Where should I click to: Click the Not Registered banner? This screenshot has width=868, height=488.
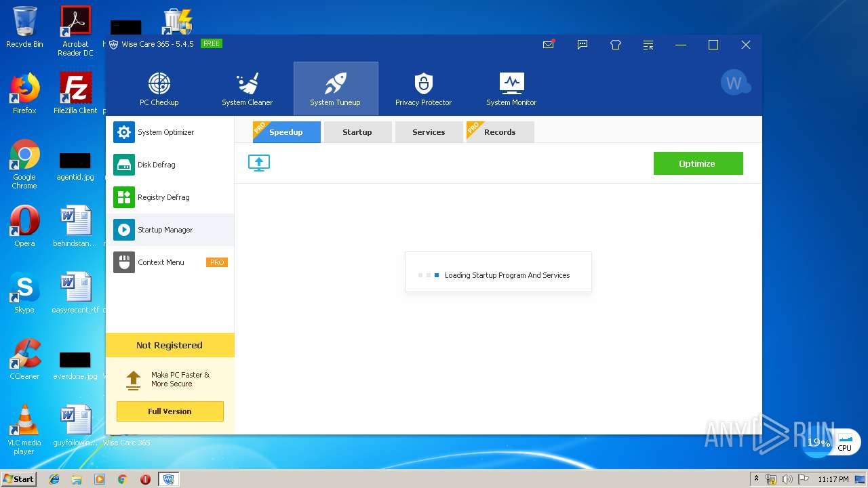coord(170,345)
